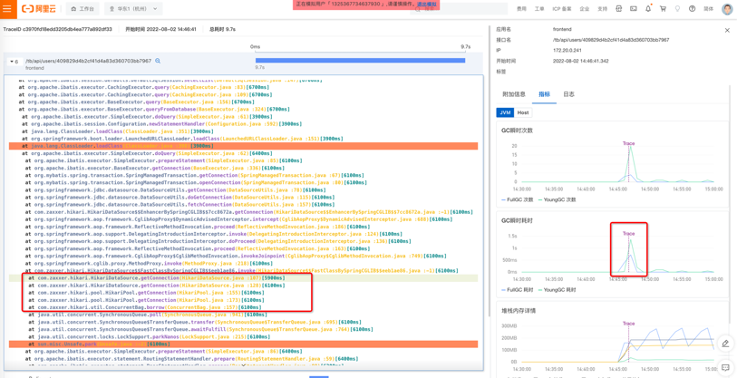Open the 工单 menu
This screenshot has height=378, width=738.
tap(539, 9)
